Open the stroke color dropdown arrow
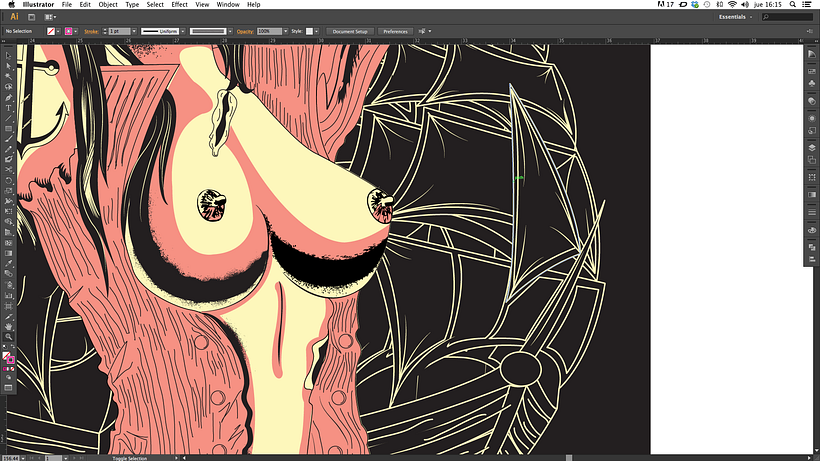The width and height of the screenshot is (820, 461). [x=76, y=31]
